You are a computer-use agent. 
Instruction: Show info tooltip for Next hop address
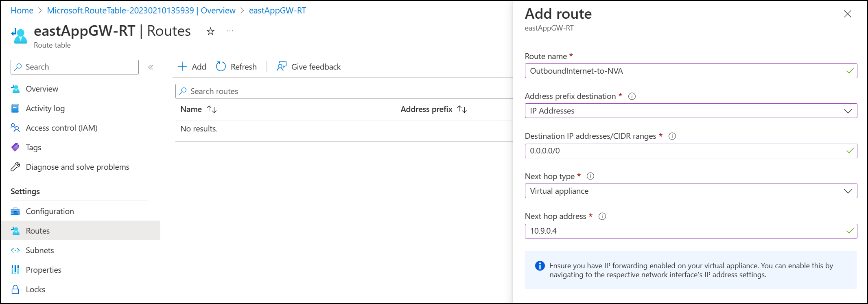click(602, 217)
